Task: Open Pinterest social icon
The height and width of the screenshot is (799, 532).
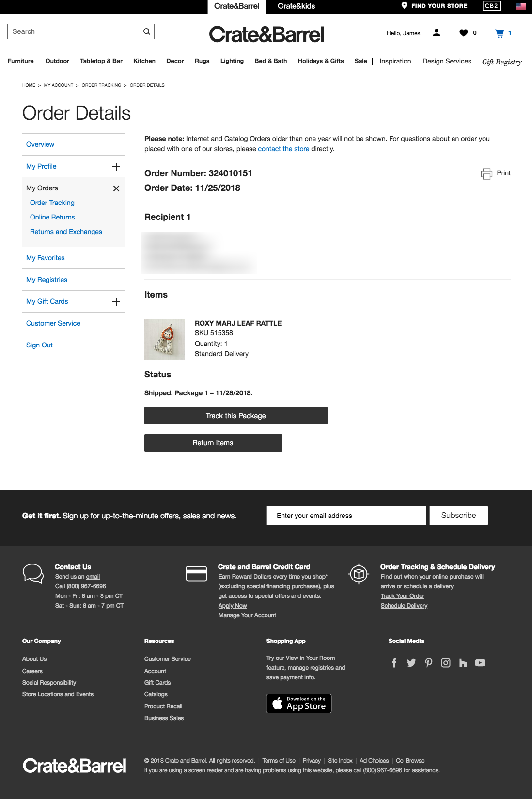Action: 429,663
